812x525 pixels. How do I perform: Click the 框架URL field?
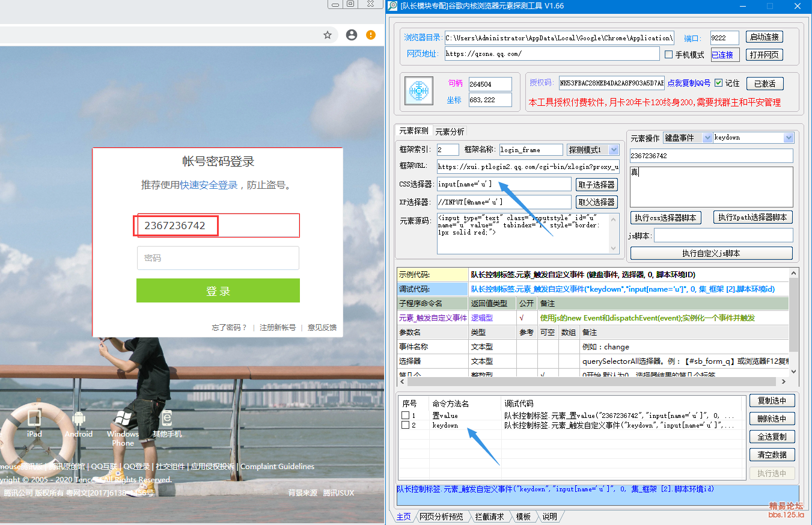[528, 167]
